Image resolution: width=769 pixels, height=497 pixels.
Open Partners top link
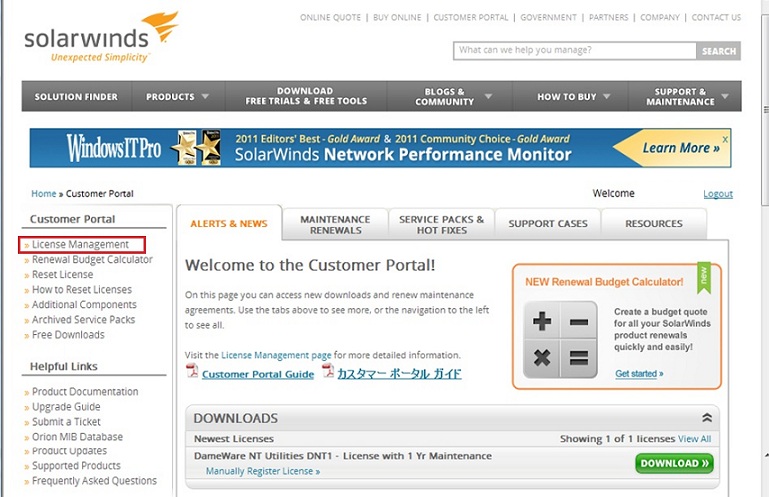click(609, 17)
